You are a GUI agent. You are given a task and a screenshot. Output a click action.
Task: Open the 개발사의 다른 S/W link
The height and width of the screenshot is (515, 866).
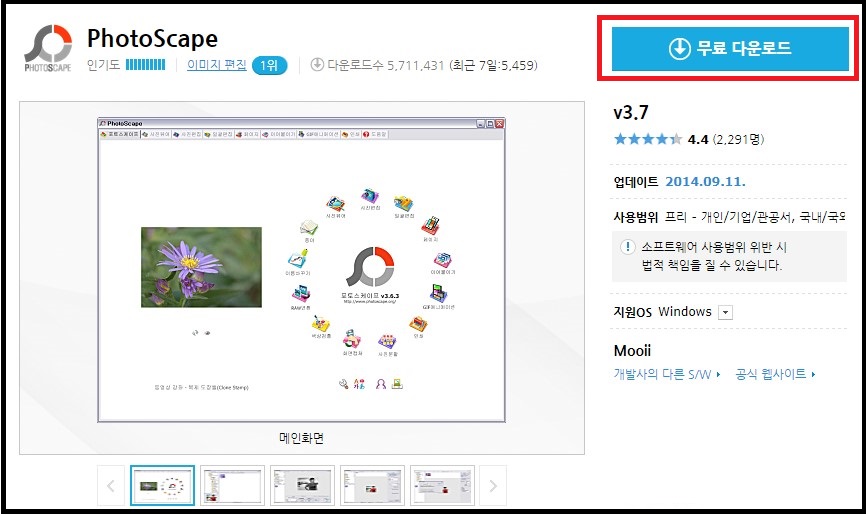click(667, 374)
